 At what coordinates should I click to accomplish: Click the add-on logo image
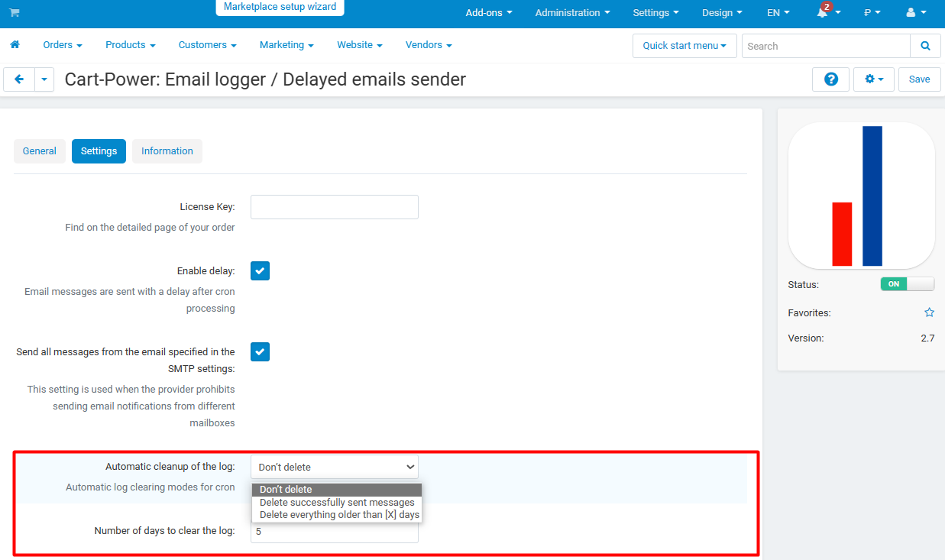861,196
